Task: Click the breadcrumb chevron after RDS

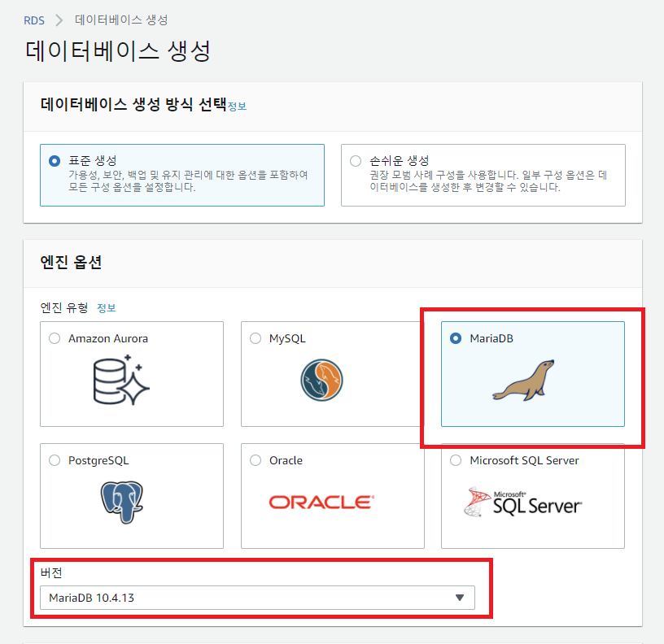Action: [x=59, y=20]
